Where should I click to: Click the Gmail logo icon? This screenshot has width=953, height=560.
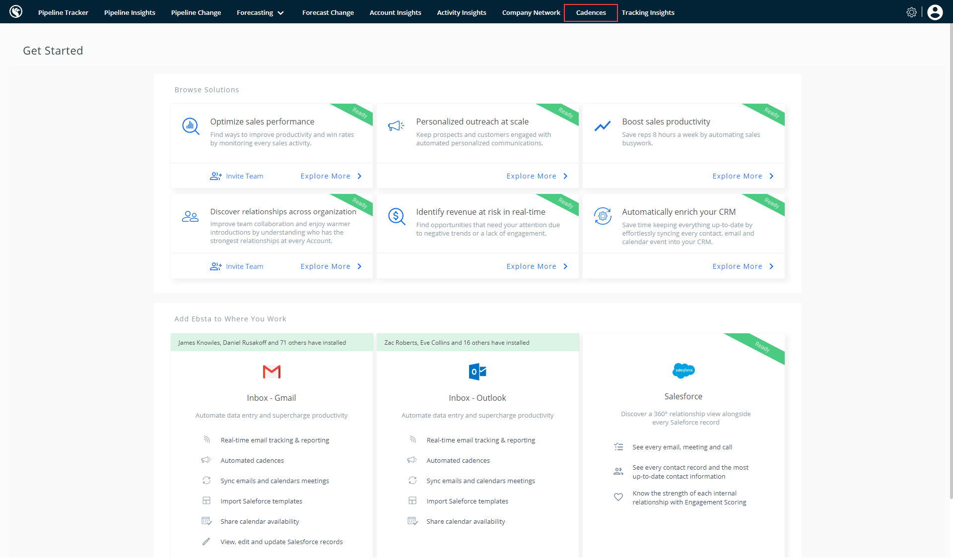[272, 372]
